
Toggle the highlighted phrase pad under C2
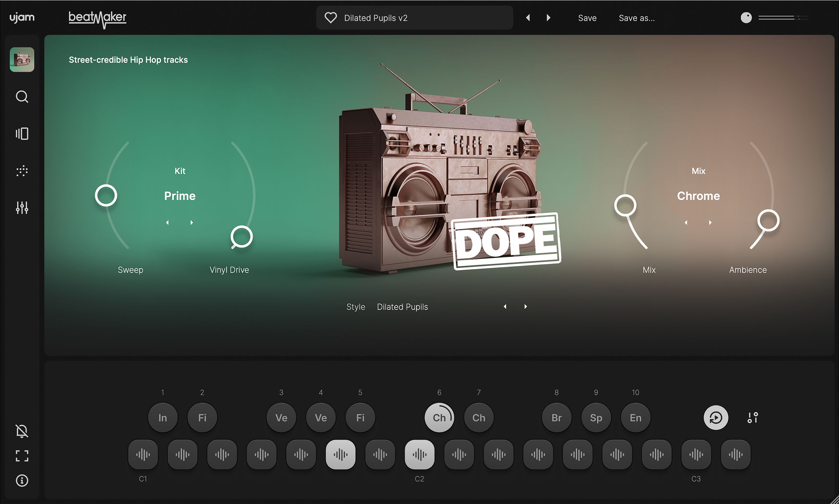point(419,454)
